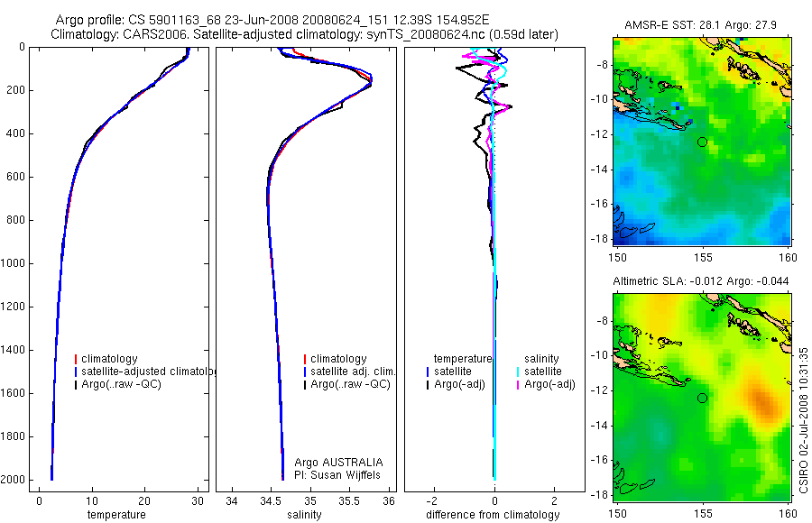Click the PI: Susan Wijffels text
This screenshot has width=812, height=523.
[337, 475]
